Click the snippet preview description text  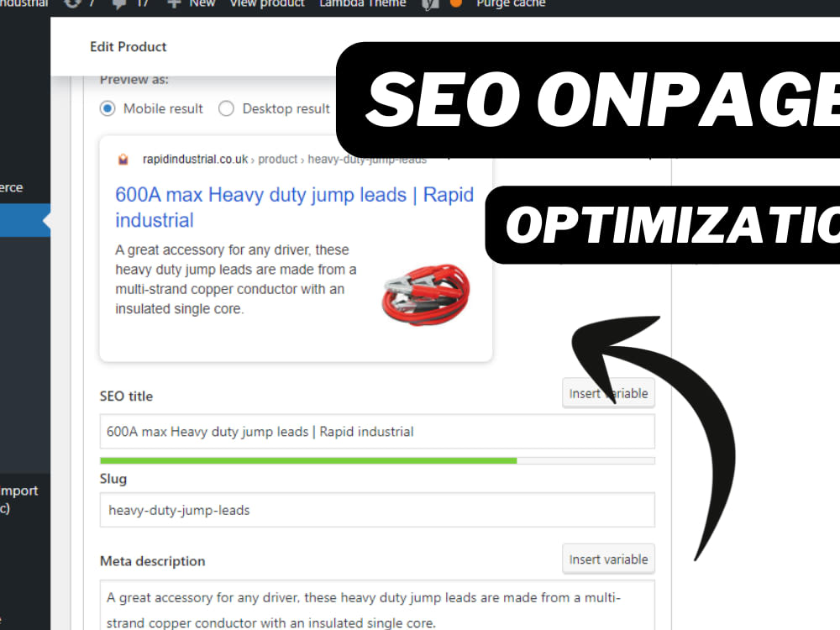tap(236, 279)
